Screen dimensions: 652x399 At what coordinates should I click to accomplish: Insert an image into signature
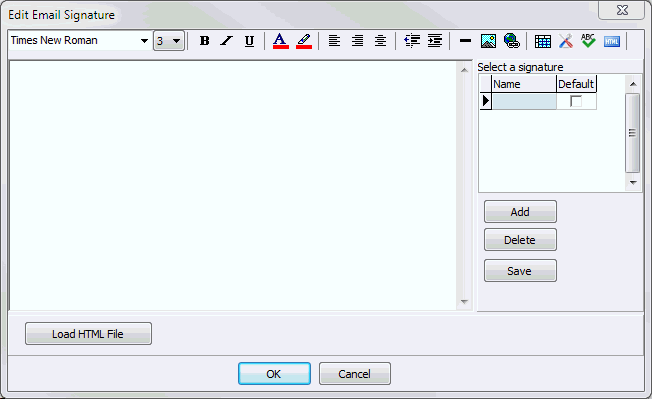pyautogui.click(x=488, y=41)
